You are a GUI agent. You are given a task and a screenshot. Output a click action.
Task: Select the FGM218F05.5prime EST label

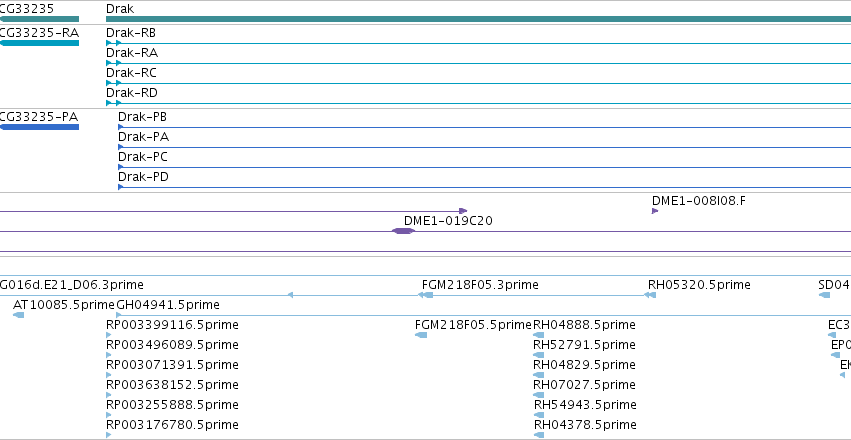(473, 326)
